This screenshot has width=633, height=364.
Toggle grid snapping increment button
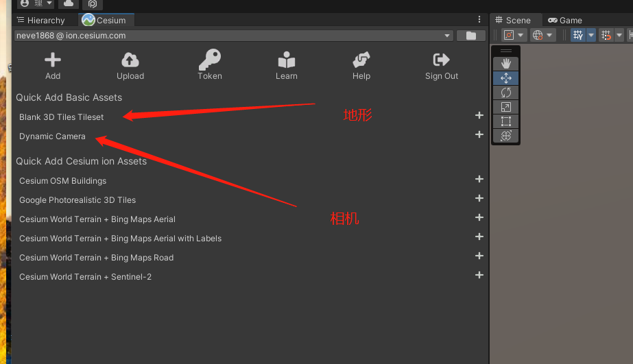click(606, 35)
